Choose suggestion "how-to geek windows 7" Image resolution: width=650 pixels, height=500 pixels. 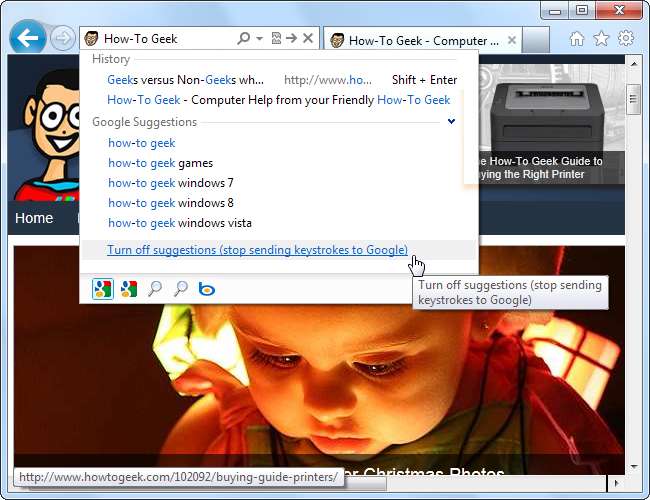coord(171,183)
